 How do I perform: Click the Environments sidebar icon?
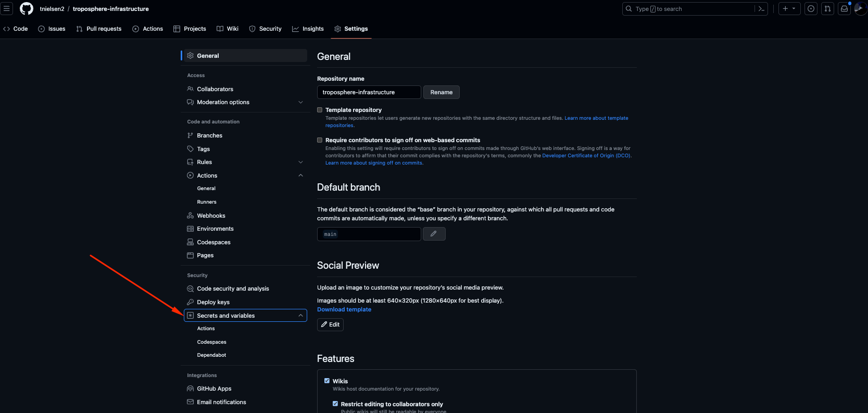[x=190, y=229]
